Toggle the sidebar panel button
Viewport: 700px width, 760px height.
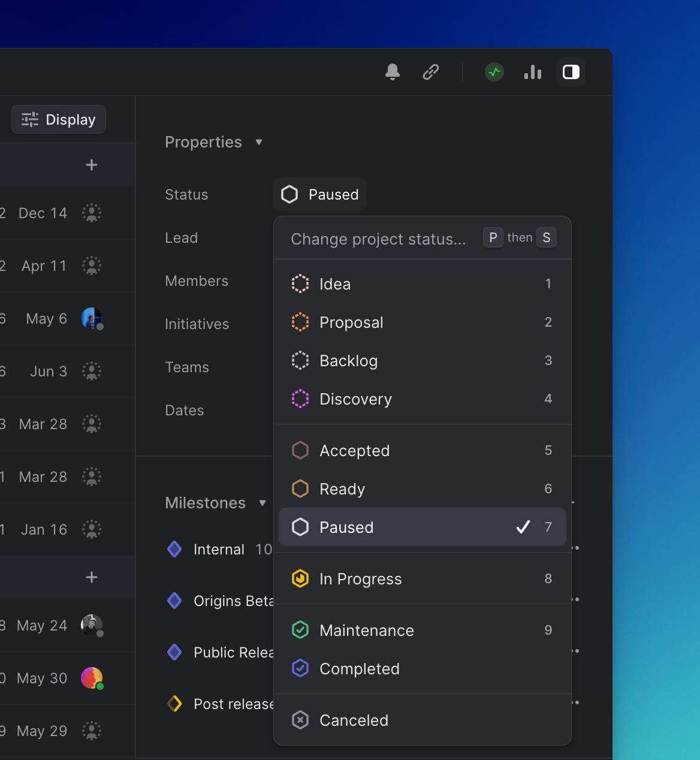(571, 72)
